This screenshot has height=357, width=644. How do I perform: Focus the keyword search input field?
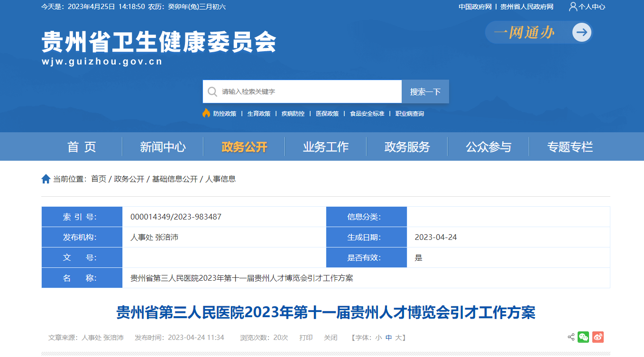308,92
